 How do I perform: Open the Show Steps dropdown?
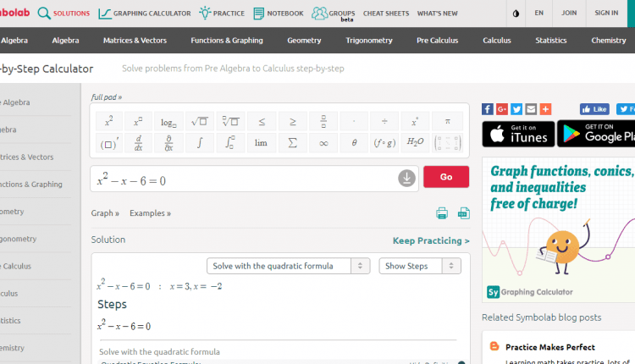(x=419, y=266)
